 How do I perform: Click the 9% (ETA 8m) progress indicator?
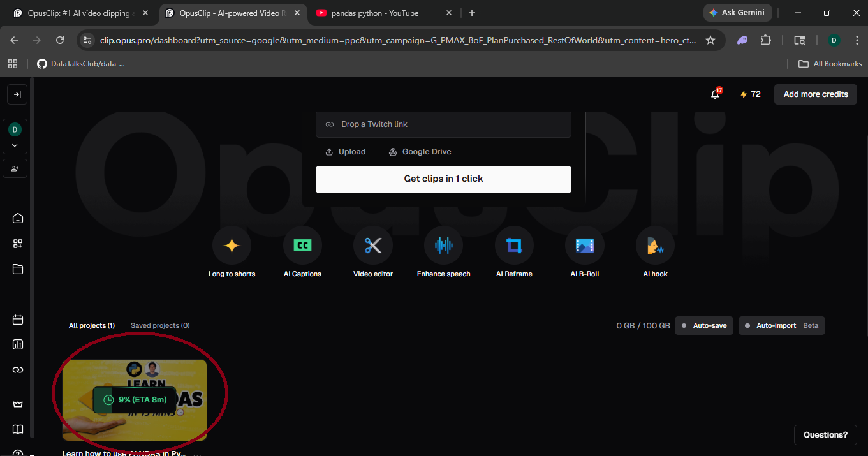click(134, 400)
